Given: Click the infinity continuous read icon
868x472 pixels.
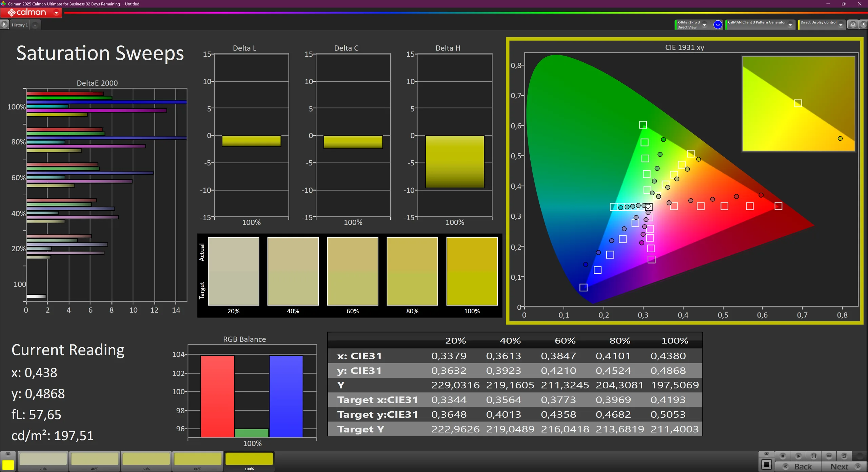Looking at the screenshot, I should (x=829, y=456).
